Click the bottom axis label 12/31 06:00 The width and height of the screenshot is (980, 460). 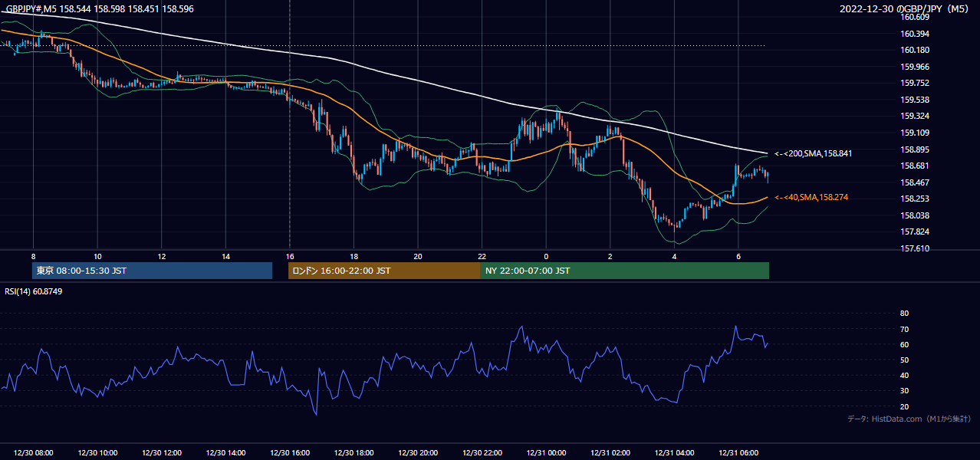coord(738,453)
